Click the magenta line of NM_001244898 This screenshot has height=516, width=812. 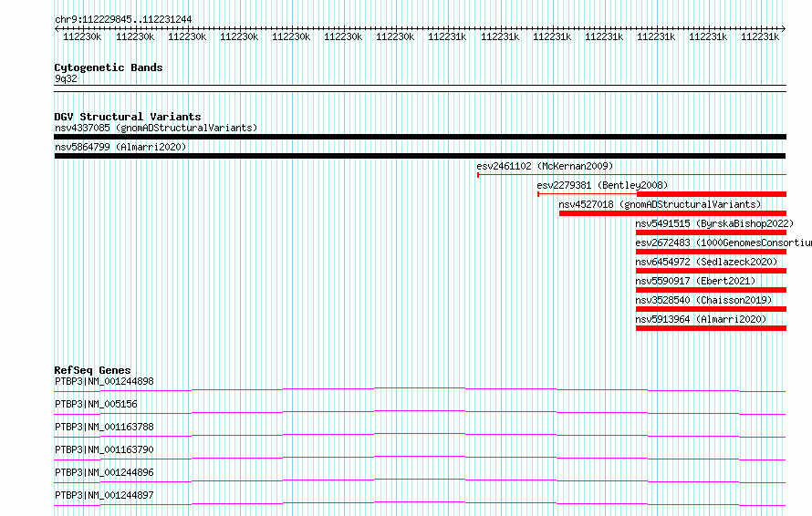coord(420,388)
